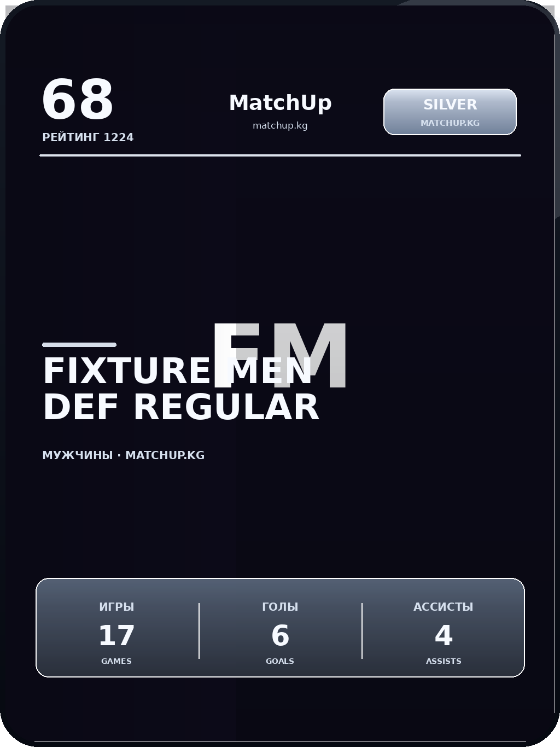560x747 pixels.
Task: Click the МУЖЧИНЫ · MATCHUP.KG subtitle
Action: (123, 455)
